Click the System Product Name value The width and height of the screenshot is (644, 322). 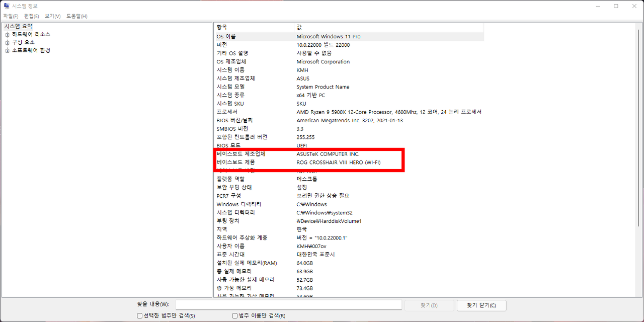pyautogui.click(x=323, y=87)
